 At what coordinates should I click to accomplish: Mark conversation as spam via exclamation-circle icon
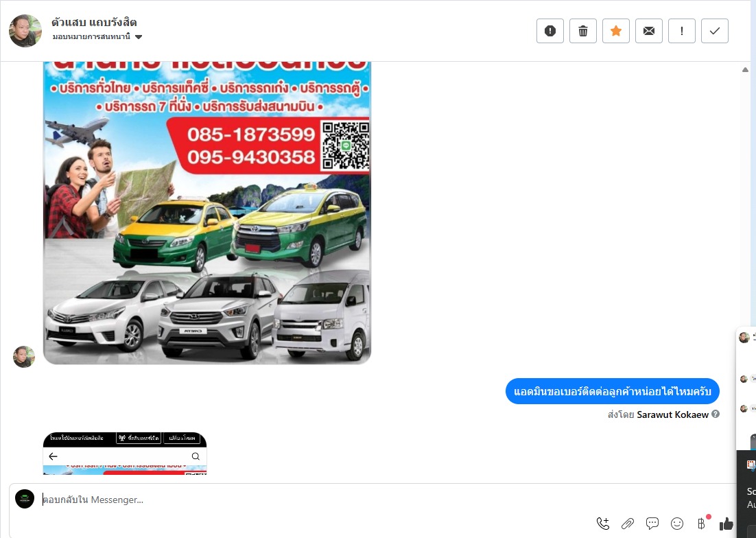(550, 31)
